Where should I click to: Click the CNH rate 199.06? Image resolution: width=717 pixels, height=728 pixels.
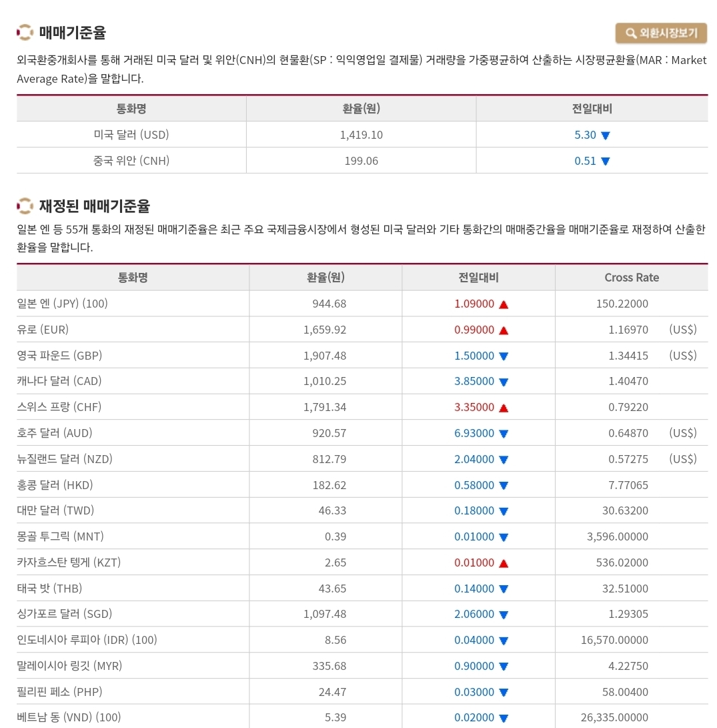361,161
